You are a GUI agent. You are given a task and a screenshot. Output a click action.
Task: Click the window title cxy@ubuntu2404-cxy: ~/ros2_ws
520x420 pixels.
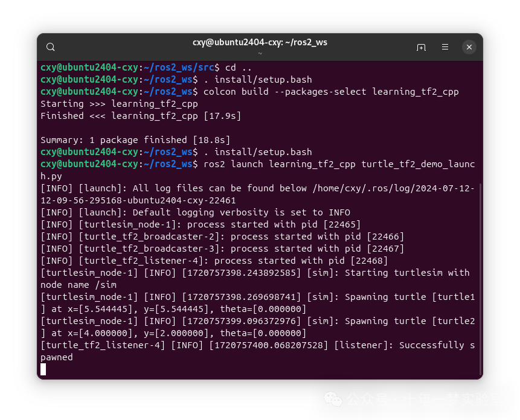260,42
